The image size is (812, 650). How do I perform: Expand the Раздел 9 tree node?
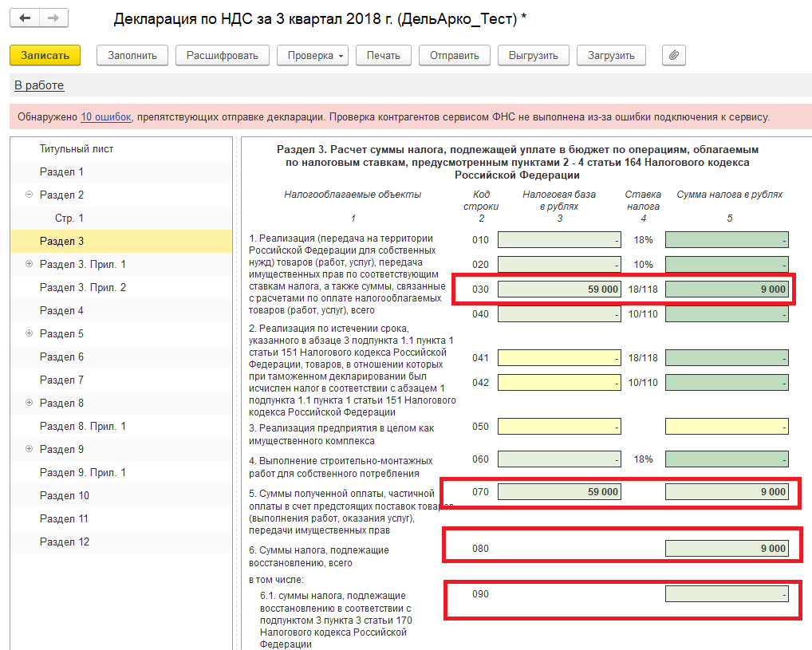29,449
